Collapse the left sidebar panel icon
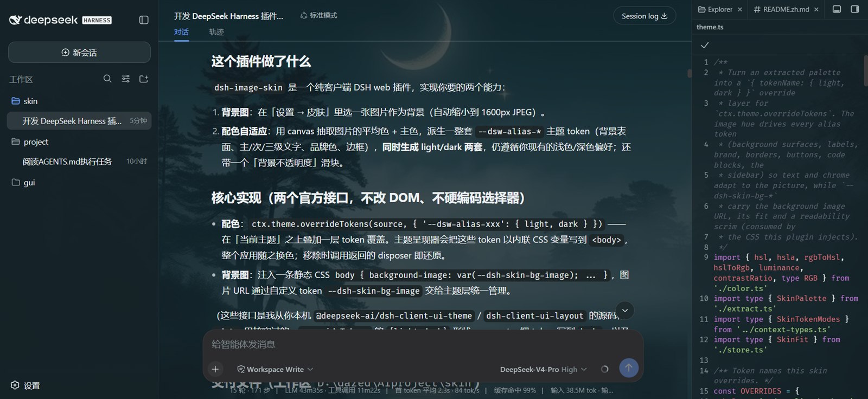The height and width of the screenshot is (399, 868). (144, 20)
